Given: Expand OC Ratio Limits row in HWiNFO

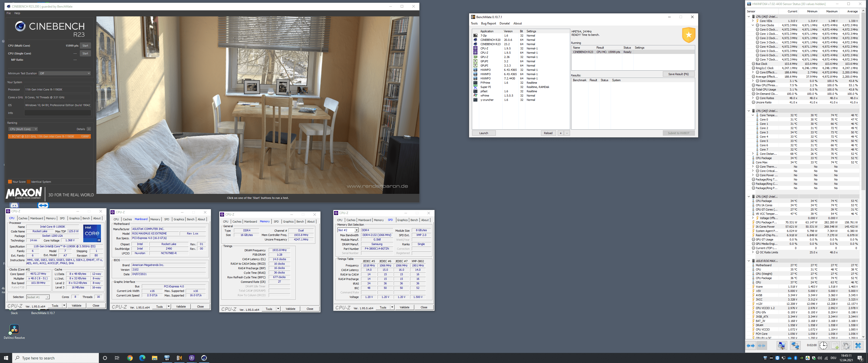Looking at the screenshot, I should [753, 252].
